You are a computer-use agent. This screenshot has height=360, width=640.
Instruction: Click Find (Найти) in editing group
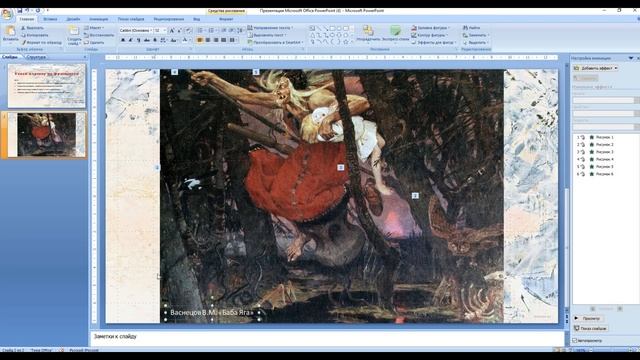(x=471, y=28)
